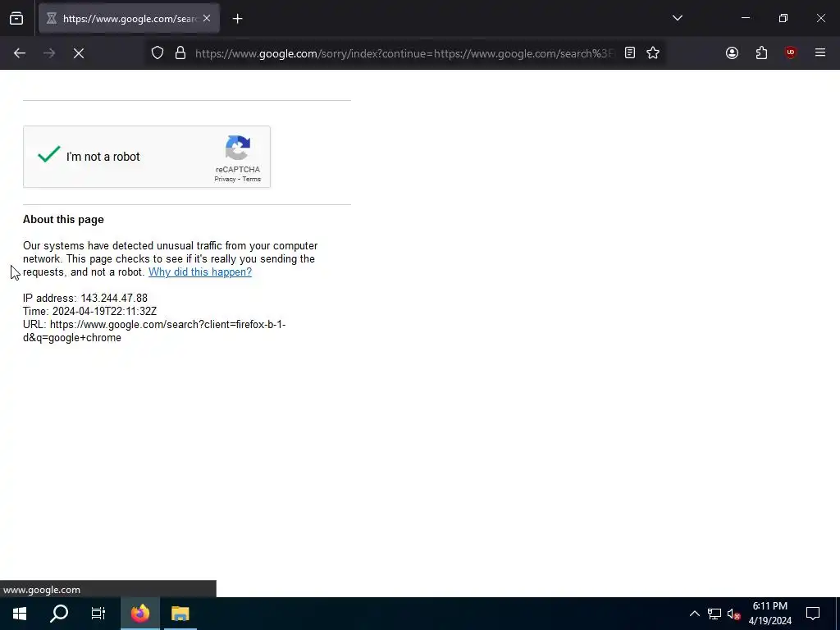
Task: Open Windows taskbar search
Action: click(x=59, y=614)
